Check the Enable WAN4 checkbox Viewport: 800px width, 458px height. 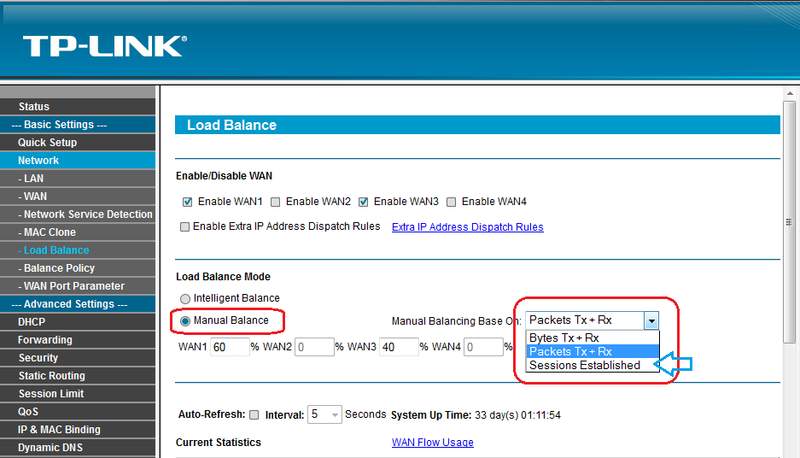click(451, 202)
